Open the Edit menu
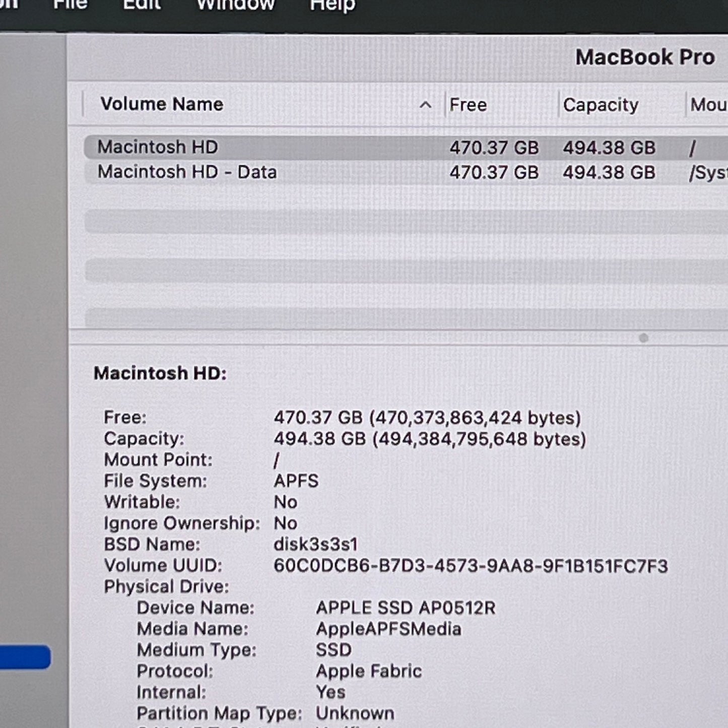The image size is (728, 728). 142,5
